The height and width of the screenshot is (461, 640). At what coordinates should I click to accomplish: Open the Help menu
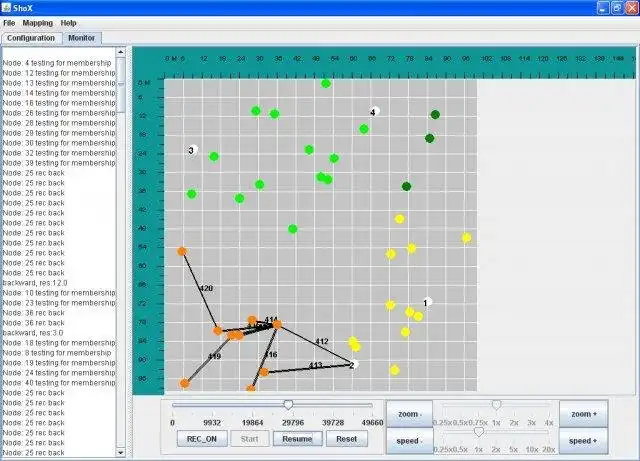(68, 23)
